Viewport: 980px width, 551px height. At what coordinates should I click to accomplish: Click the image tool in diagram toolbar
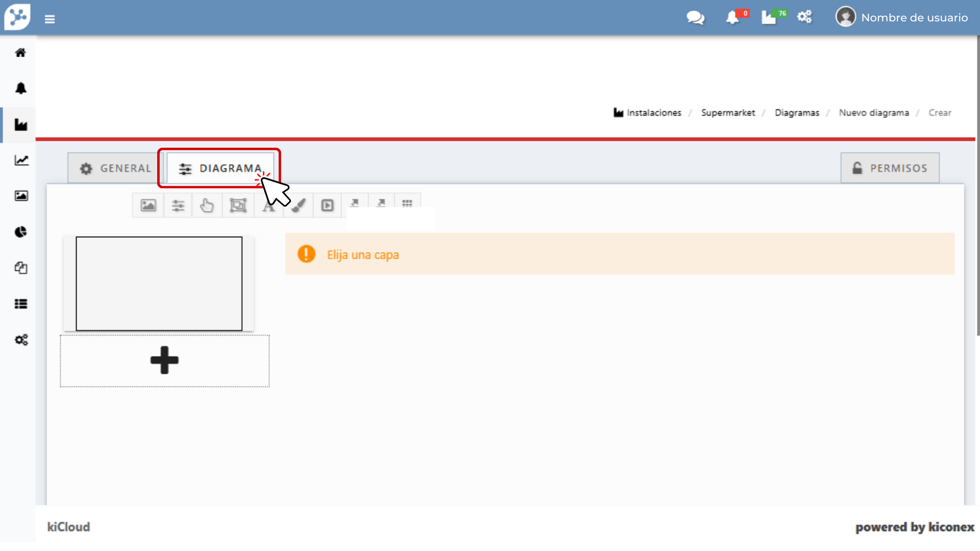click(148, 206)
